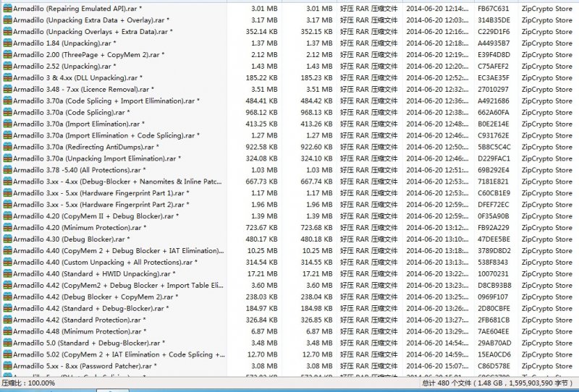Viewport: 579px width, 392px height.
Task: Pick the RAR icon of Armadillo 4.30 (Debug Blocker).rar
Action: coord(7,239)
